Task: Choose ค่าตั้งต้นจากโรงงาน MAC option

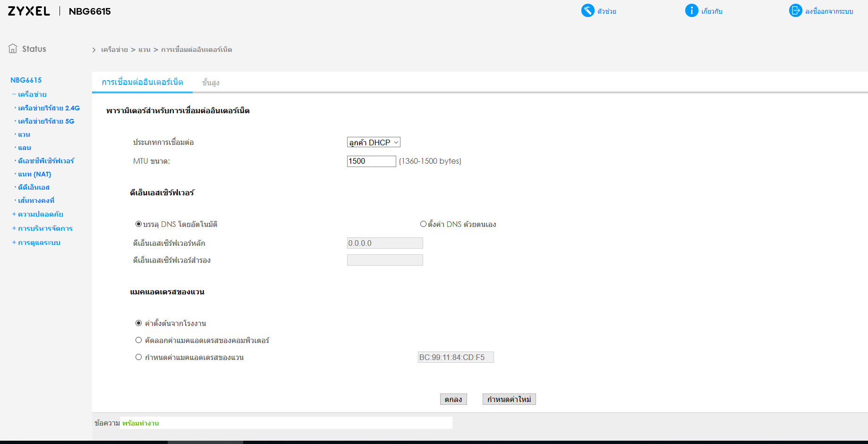Action: tap(138, 323)
